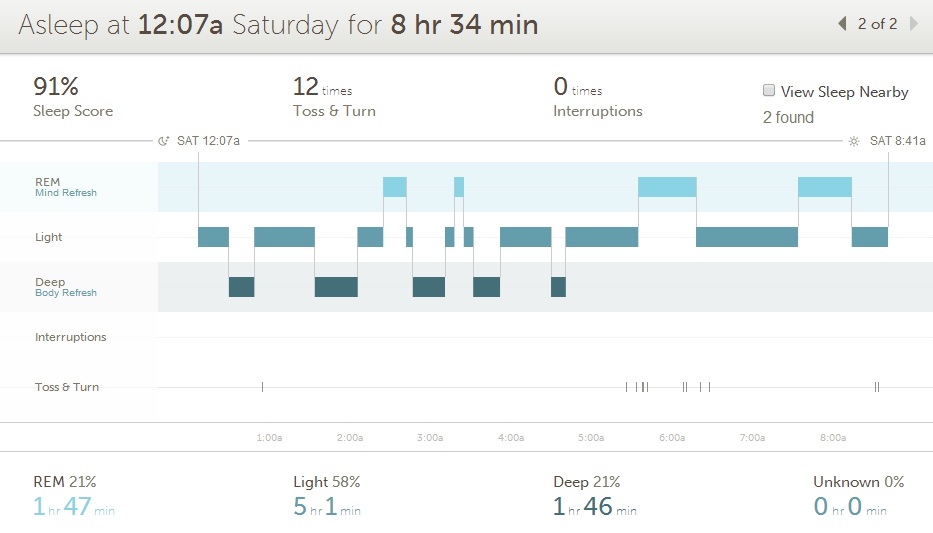Screen dimensions: 933x533
Task: Click the Light row label
Action: point(48,237)
